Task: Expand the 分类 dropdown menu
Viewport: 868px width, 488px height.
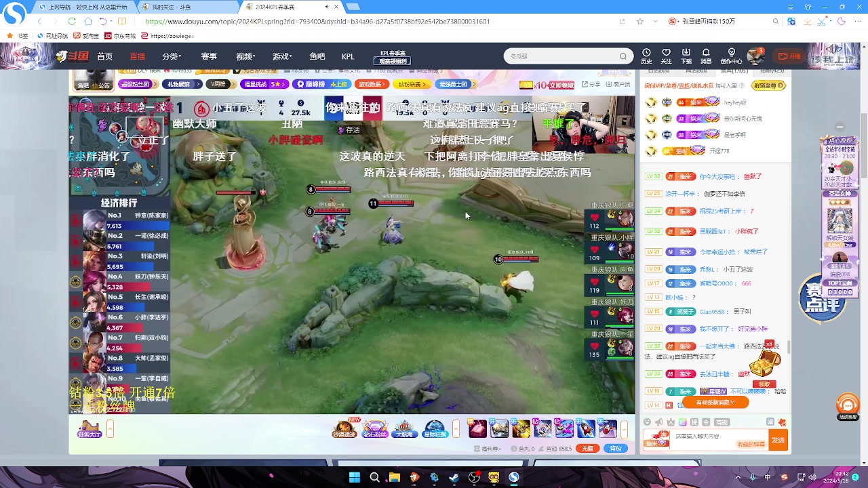Action: [x=171, y=56]
